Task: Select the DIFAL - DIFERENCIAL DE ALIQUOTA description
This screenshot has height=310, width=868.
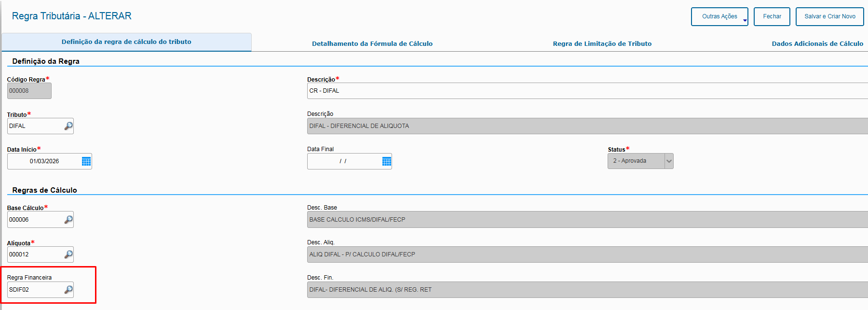Action: click(587, 126)
